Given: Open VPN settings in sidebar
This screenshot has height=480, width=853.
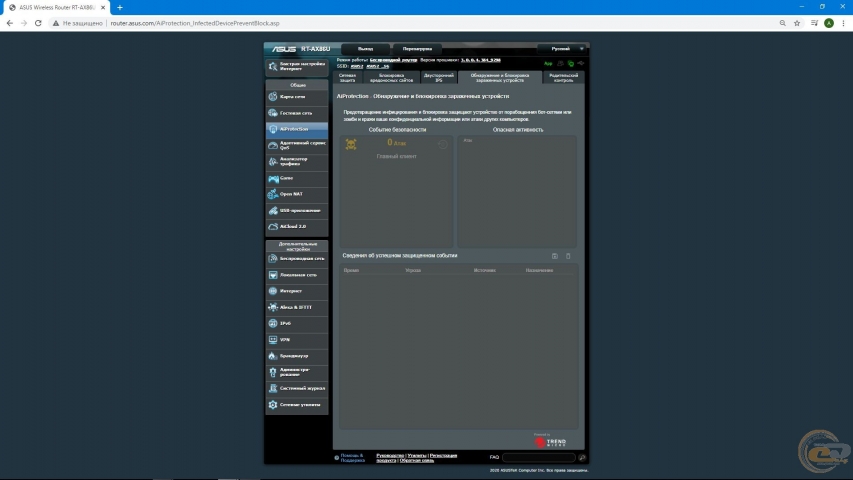Looking at the screenshot, I should [x=296, y=340].
